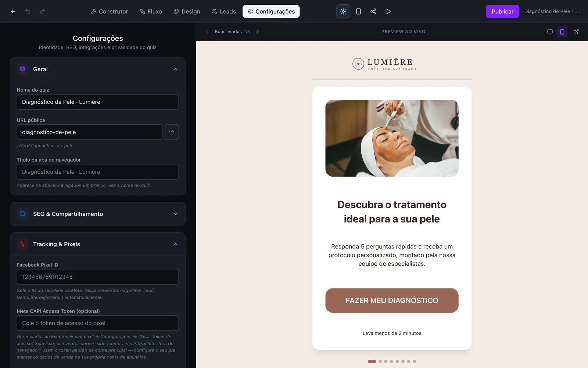Open the Fluxo tab
The image size is (588, 368).
pyautogui.click(x=151, y=11)
